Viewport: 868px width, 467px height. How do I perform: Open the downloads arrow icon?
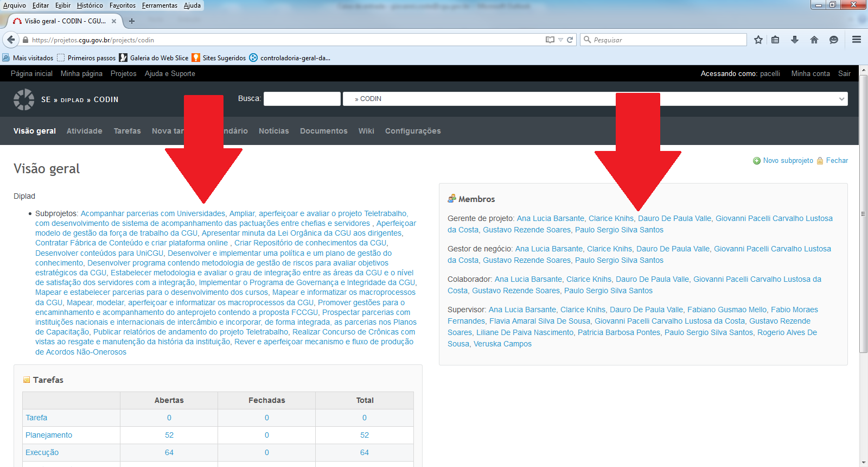pos(795,40)
